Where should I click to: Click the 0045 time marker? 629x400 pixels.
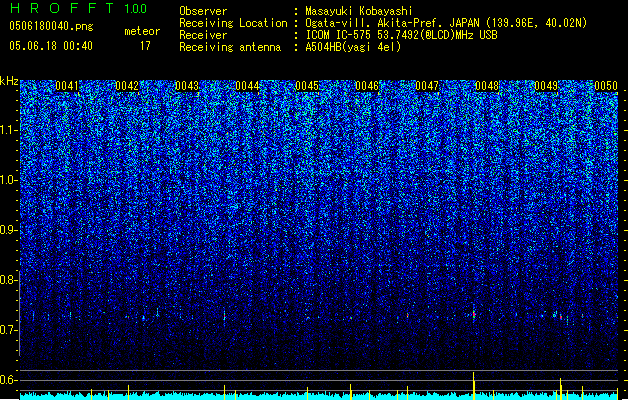307,86
